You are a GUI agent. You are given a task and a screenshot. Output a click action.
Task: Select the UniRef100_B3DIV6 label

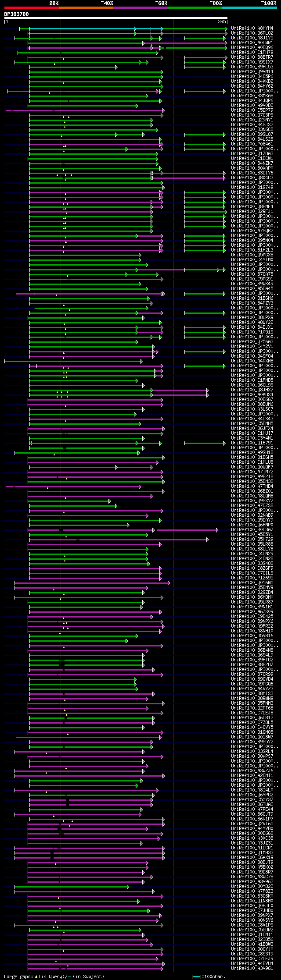[x=252, y=173]
